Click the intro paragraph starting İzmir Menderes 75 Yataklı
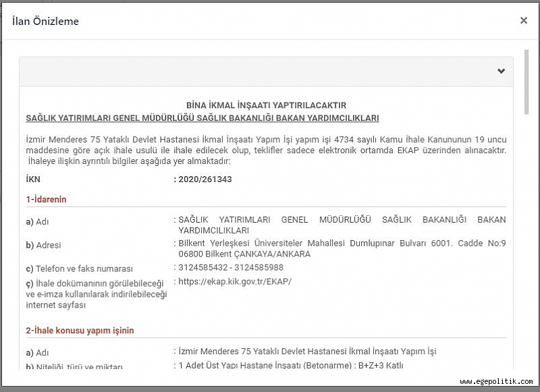Screen dimensions: 540x392 tap(266, 150)
